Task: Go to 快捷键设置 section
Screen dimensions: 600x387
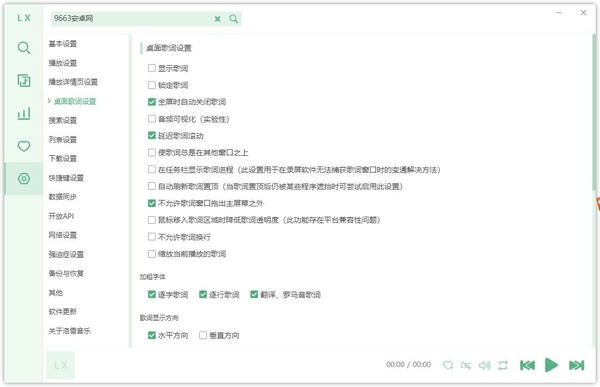Action: tap(66, 178)
